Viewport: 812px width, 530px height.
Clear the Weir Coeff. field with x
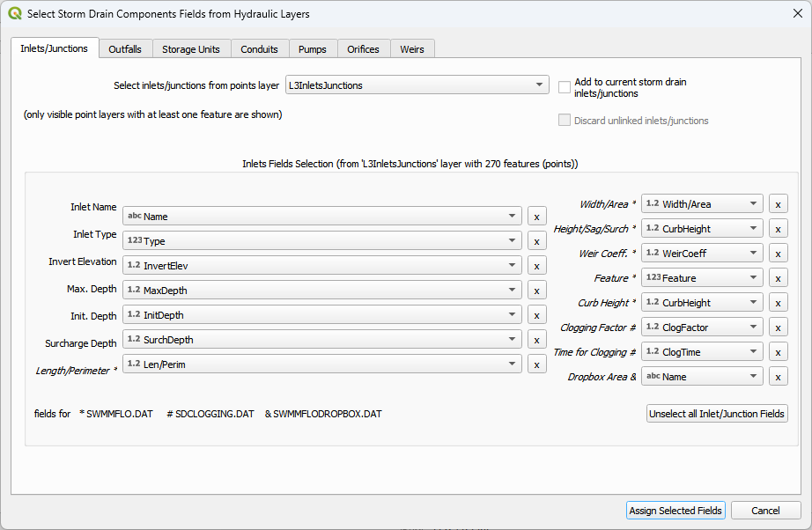click(778, 254)
